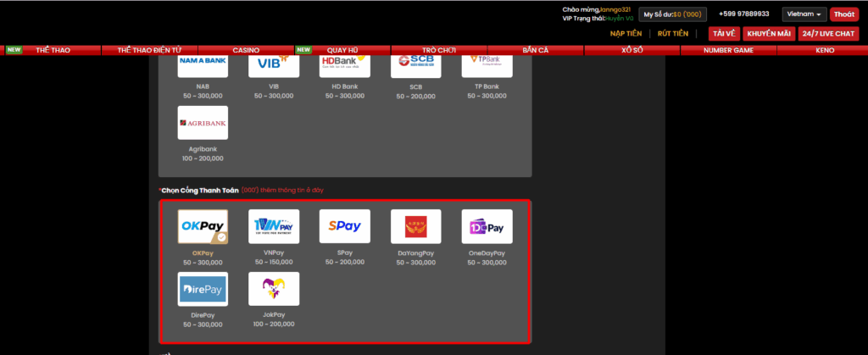868x355 pixels.
Task: Pick the SPay payment gateway logo
Action: (345, 227)
